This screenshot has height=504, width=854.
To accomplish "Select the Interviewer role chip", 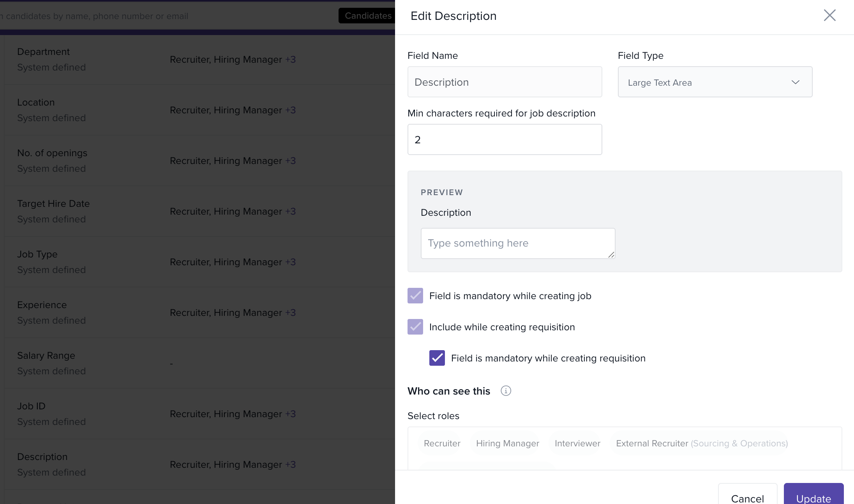I will (x=577, y=443).
